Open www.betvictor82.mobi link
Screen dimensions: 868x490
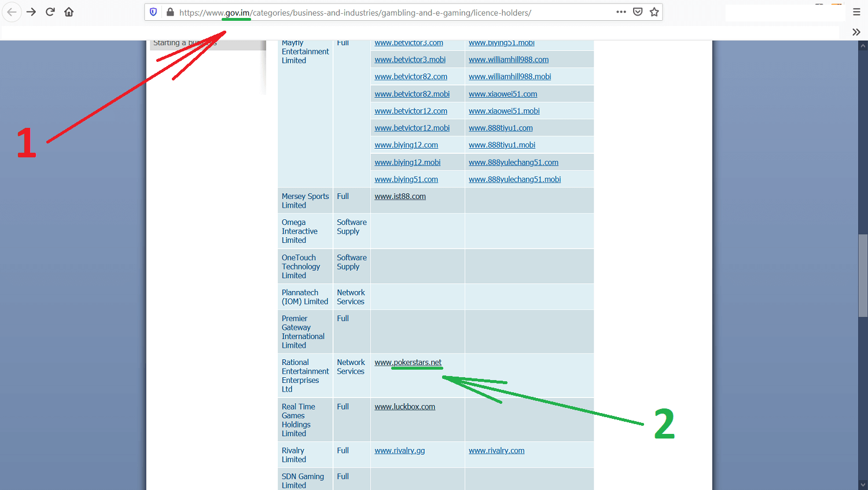[x=412, y=94]
